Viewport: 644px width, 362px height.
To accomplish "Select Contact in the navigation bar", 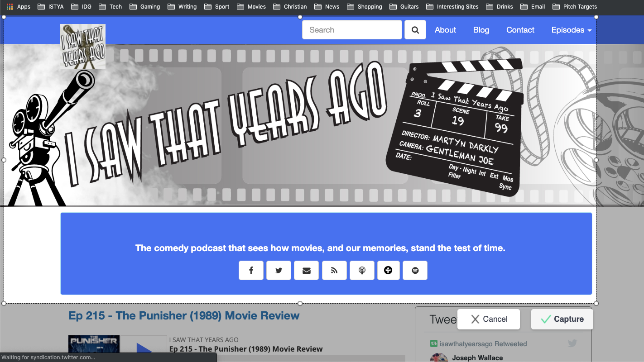I will point(520,30).
